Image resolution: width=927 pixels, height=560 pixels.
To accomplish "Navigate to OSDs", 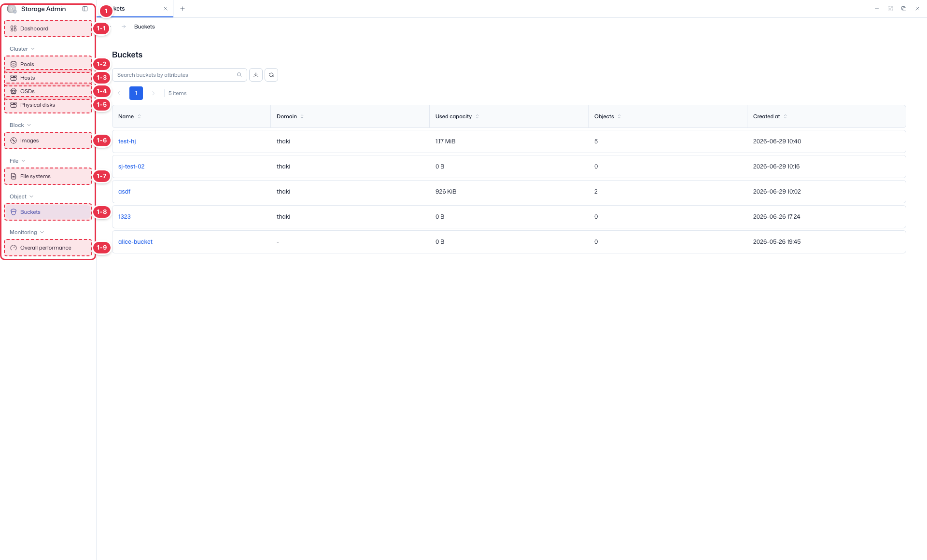I will pyautogui.click(x=48, y=91).
